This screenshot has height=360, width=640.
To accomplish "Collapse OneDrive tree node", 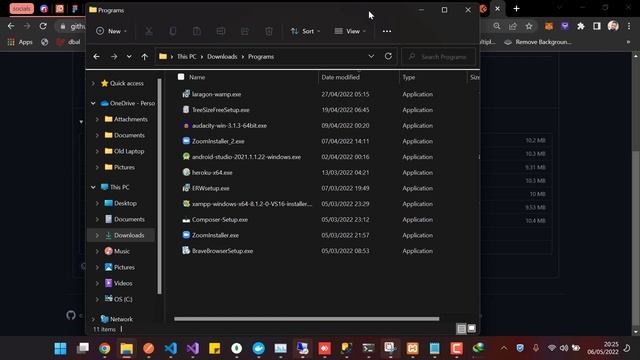I will point(93,103).
